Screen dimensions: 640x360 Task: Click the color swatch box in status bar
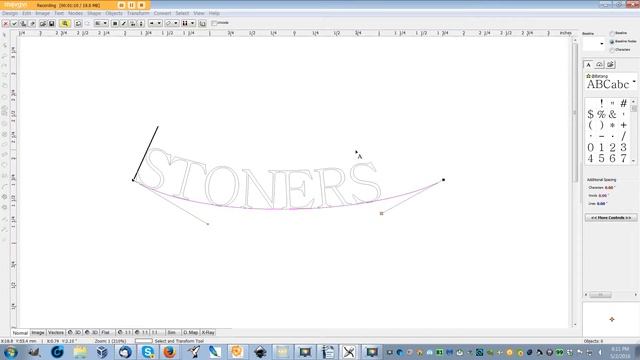[143, 341]
